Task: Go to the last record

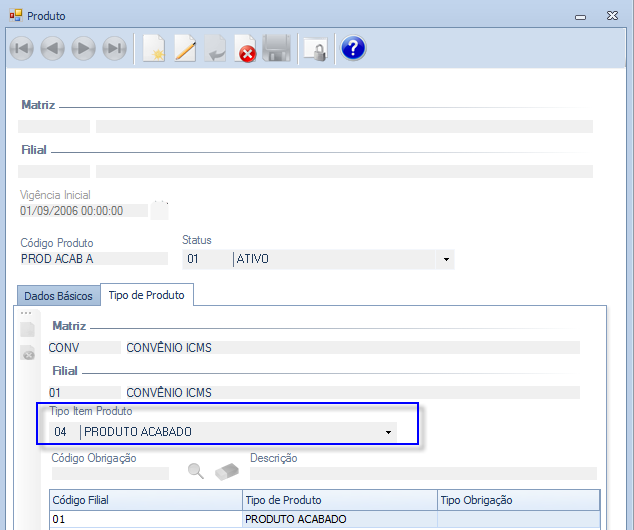Action: tap(115, 49)
